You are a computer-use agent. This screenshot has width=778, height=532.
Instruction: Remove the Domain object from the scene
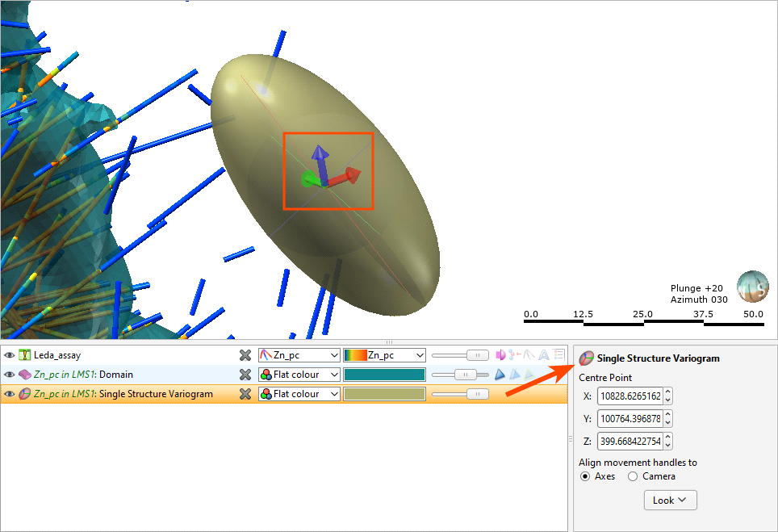[245, 375]
